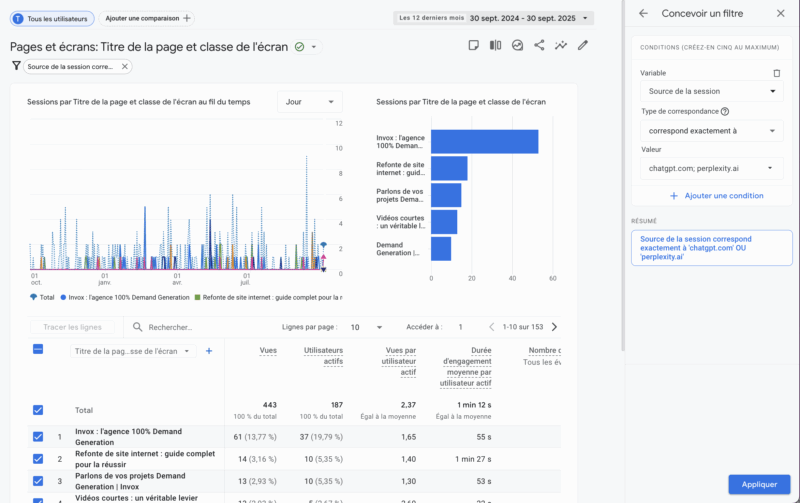Click the Appliquer button
This screenshot has height=503, width=800.
pyautogui.click(x=760, y=484)
